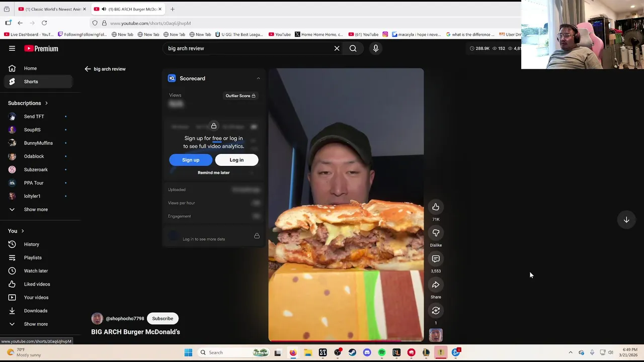Image resolution: width=644 pixels, height=362 pixels.
Task: Open PPA Tour subscription channel
Action: point(38,183)
